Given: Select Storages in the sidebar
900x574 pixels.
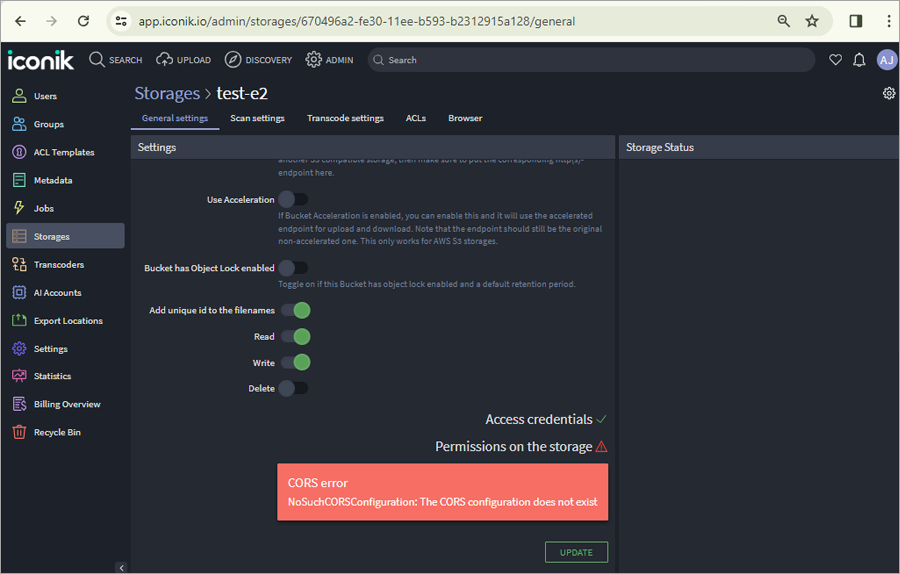Looking at the screenshot, I should (65, 236).
